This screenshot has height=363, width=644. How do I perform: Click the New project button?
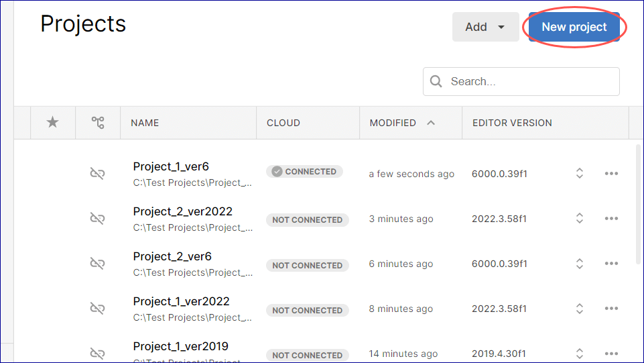[574, 27]
